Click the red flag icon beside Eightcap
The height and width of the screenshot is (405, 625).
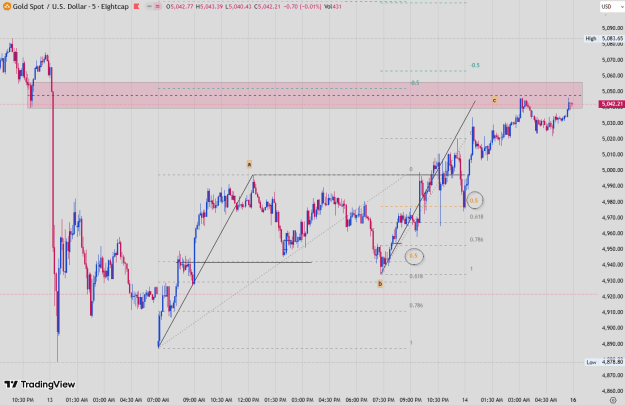tap(137, 6)
